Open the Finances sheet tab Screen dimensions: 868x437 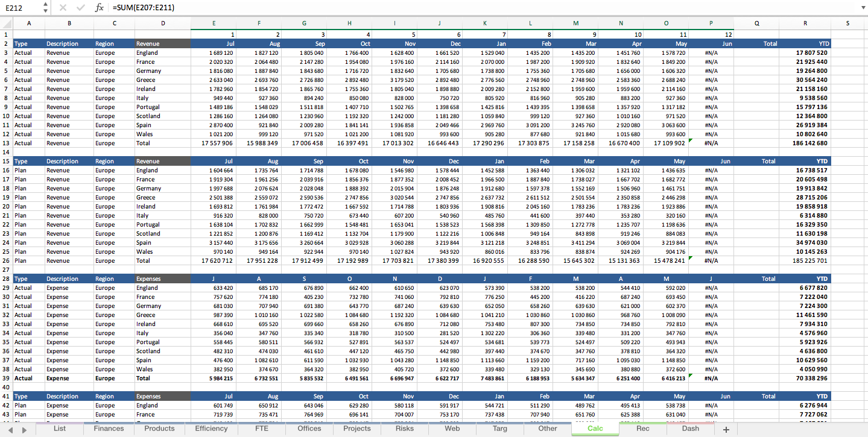pos(109,429)
